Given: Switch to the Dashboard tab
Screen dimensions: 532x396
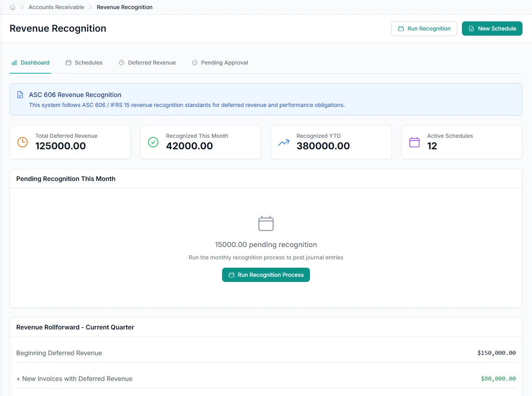Looking at the screenshot, I should pos(30,63).
